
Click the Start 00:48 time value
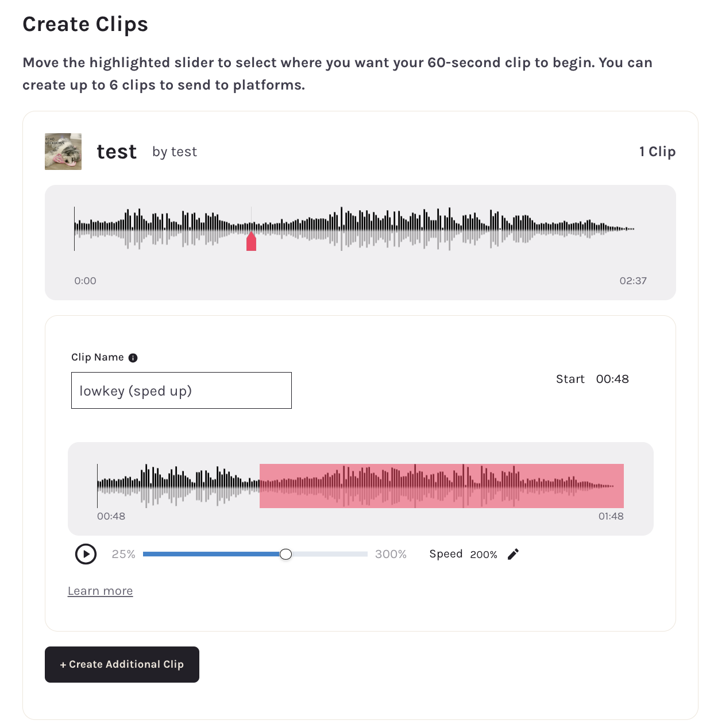(x=612, y=379)
